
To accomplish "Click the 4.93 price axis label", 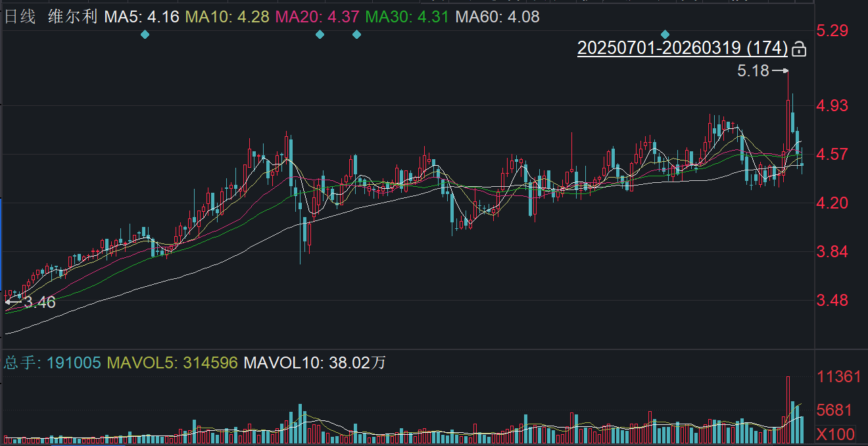I will click(x=832, y=105).
